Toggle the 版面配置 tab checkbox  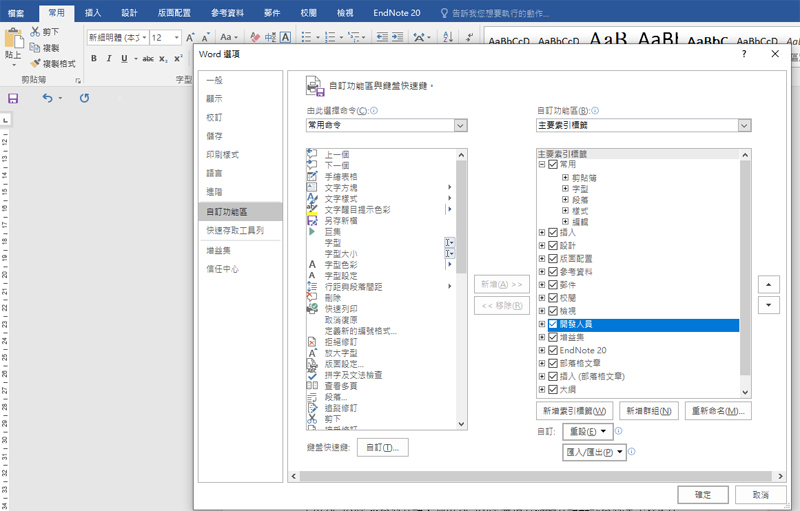click(x=553, y=259)
